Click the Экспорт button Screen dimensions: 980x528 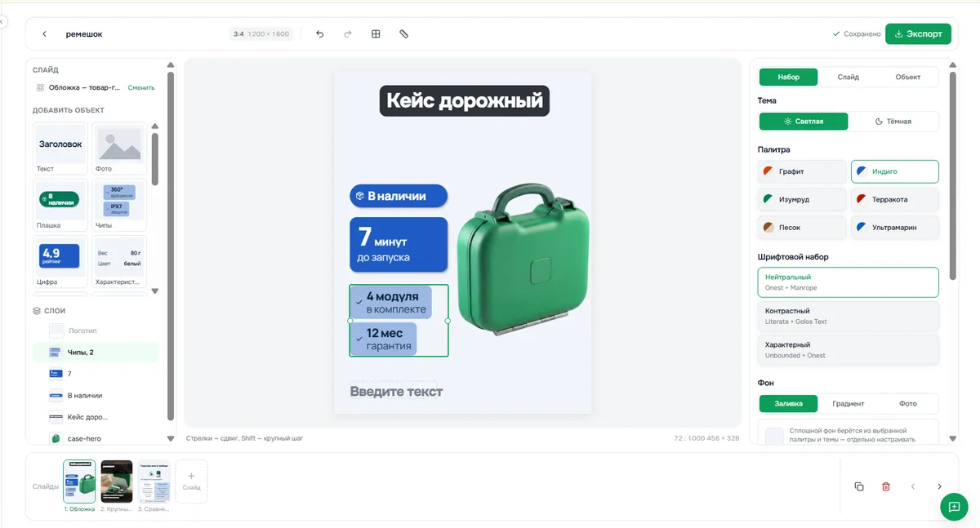pos(918,34)
